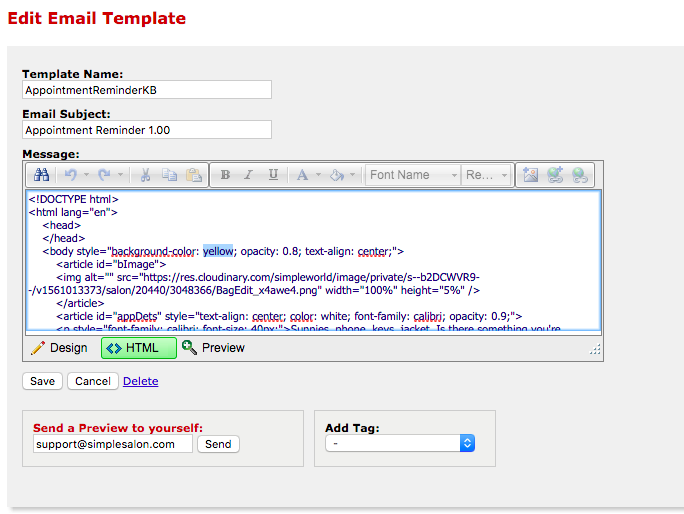
Task: Expand the Add Tag dropdown
Action: pos(399,443)
